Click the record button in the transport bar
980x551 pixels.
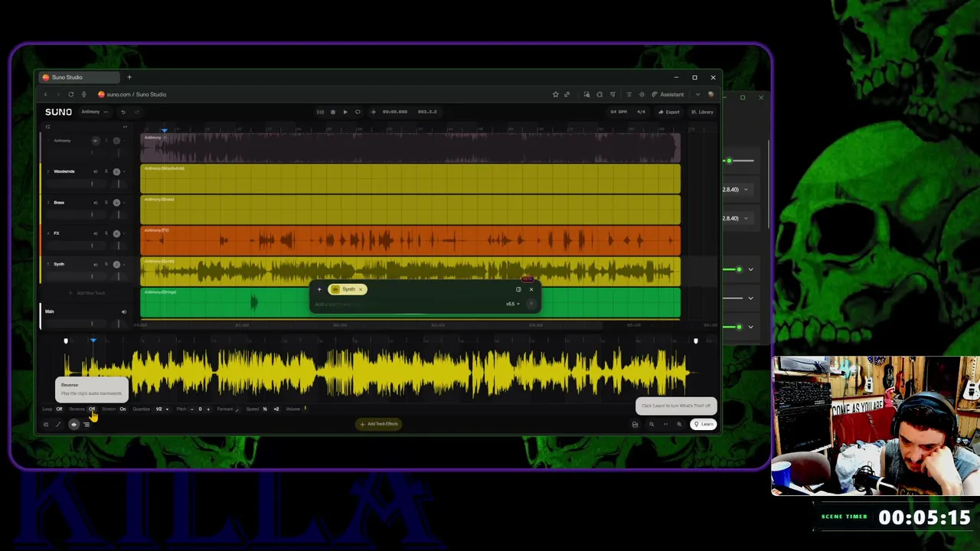coord(332,112)
